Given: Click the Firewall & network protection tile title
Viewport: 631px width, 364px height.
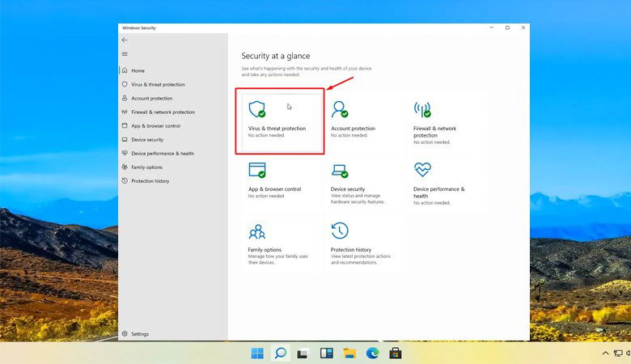Looking at the screenshot, I should tap(434, 132).
